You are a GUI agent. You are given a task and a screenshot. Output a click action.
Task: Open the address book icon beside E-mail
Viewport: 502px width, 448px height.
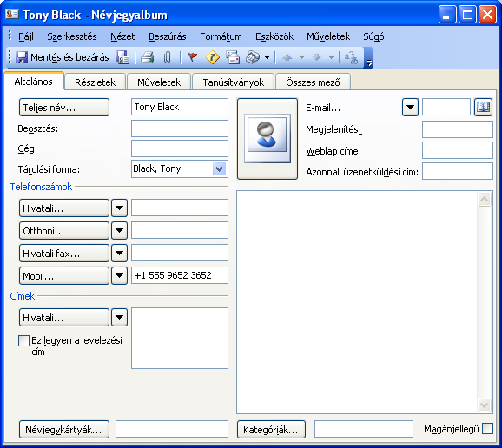483,107
